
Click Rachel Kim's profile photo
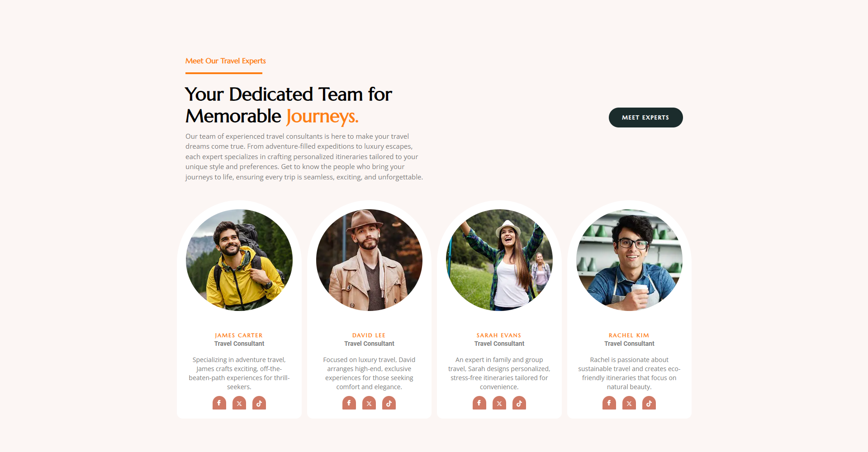click(629, 260)
